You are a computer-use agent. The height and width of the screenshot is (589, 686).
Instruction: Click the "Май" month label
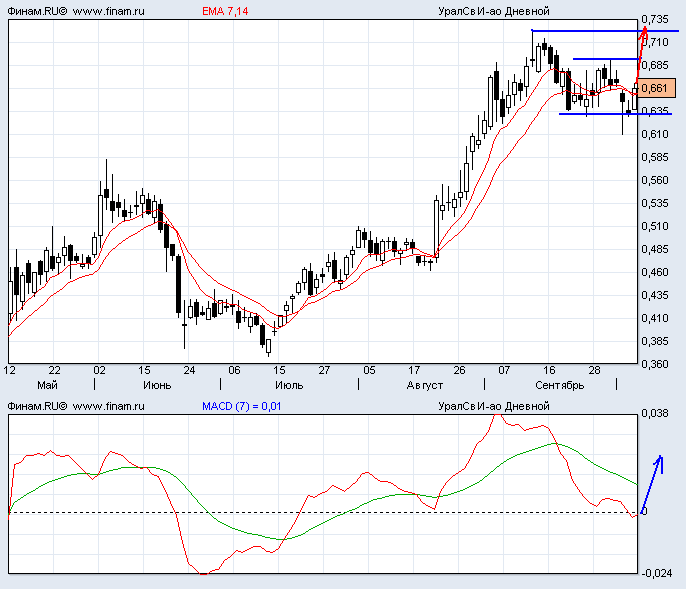47,385
